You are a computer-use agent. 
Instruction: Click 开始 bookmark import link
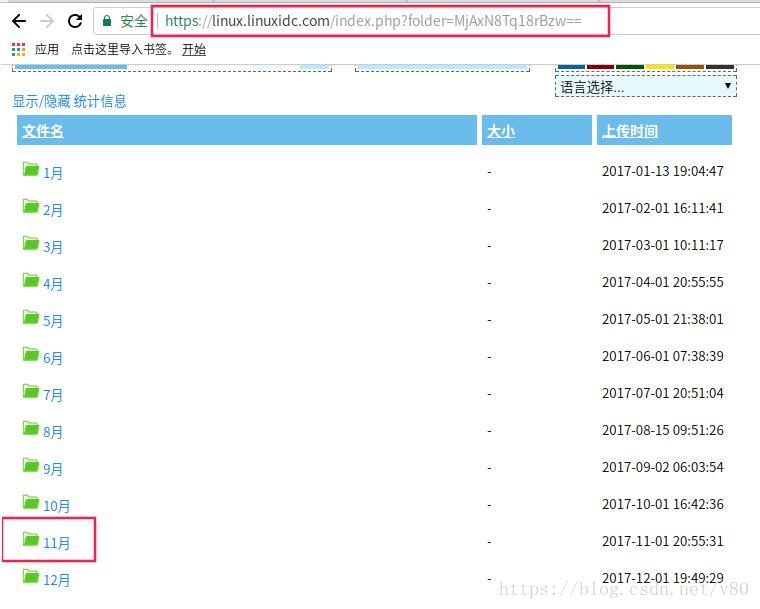[x=194, y=49]
